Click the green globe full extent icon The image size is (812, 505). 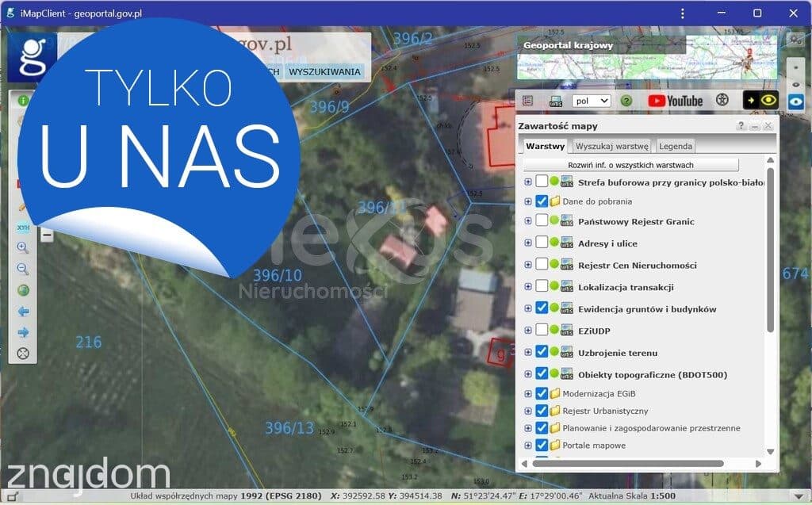point(23,290)
